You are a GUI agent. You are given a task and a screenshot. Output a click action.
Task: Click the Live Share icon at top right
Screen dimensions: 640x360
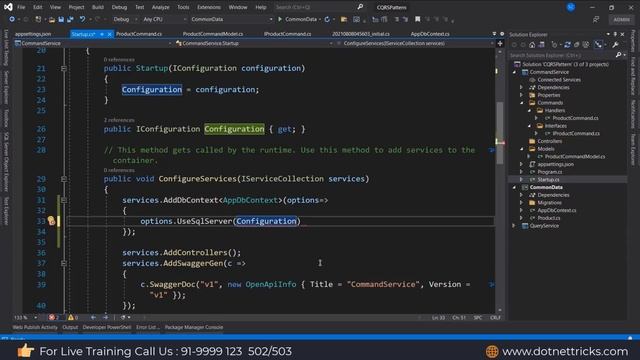click(596, 19)
